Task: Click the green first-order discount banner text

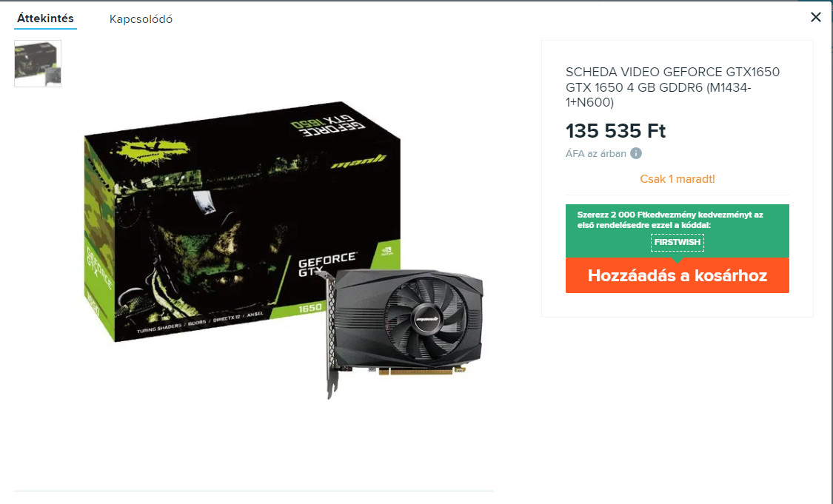Action: tap(670, 220)
